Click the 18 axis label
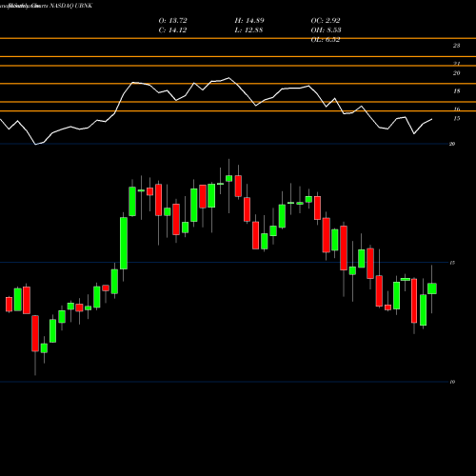The image size is (476, 476). coord(456,91)
